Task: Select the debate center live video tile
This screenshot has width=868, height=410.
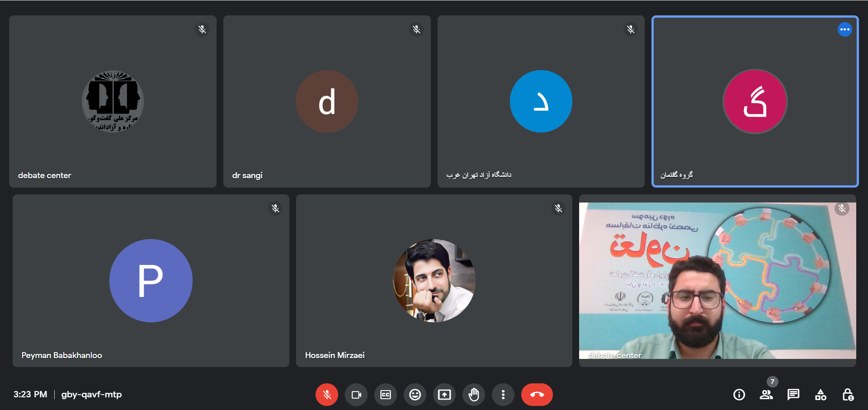Action: click(x=717, y=280)
